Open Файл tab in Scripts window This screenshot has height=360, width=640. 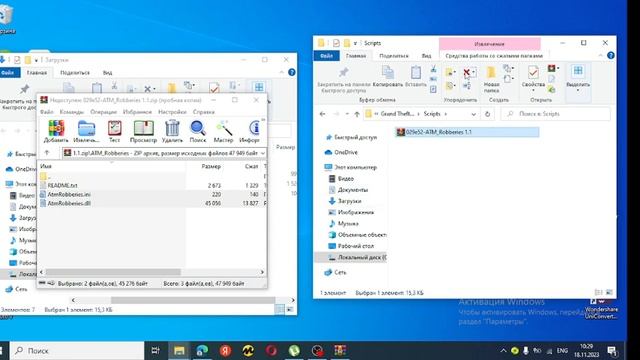(326, 56)
